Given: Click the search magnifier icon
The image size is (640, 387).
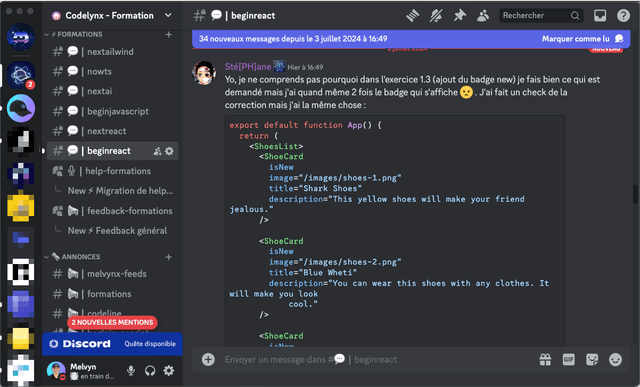Looking at the screenshot, I should pyautogui.click(x=575, y=16).
